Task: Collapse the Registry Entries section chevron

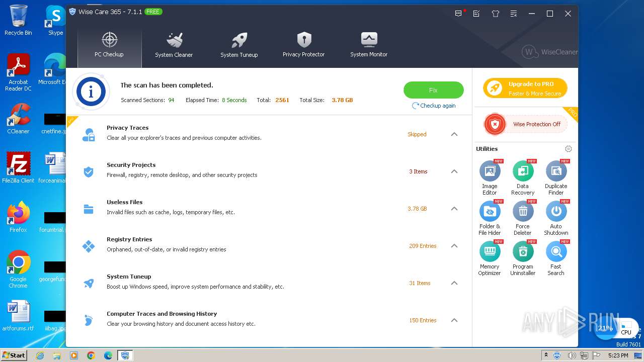Action: (x=454, y=246)
